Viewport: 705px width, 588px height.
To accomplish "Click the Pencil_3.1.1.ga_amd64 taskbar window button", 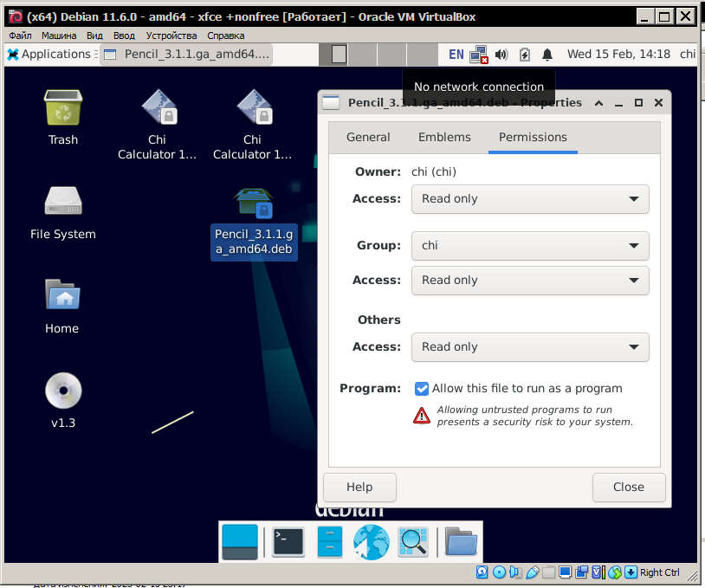I will pos(186,55).
